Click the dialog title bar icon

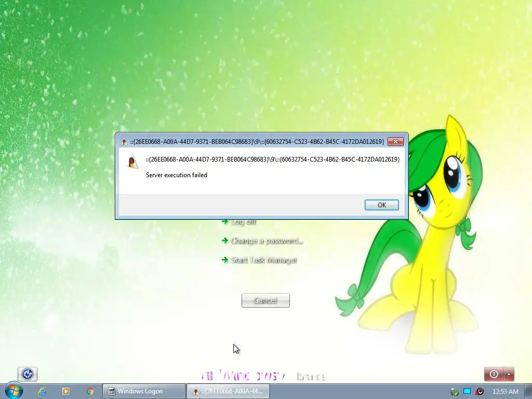pos(124,141)
